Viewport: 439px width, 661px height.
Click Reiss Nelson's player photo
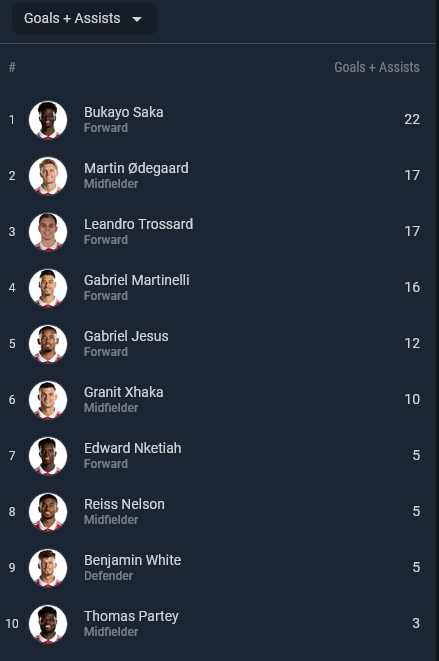pyautogui.click(x=48, y=512)
